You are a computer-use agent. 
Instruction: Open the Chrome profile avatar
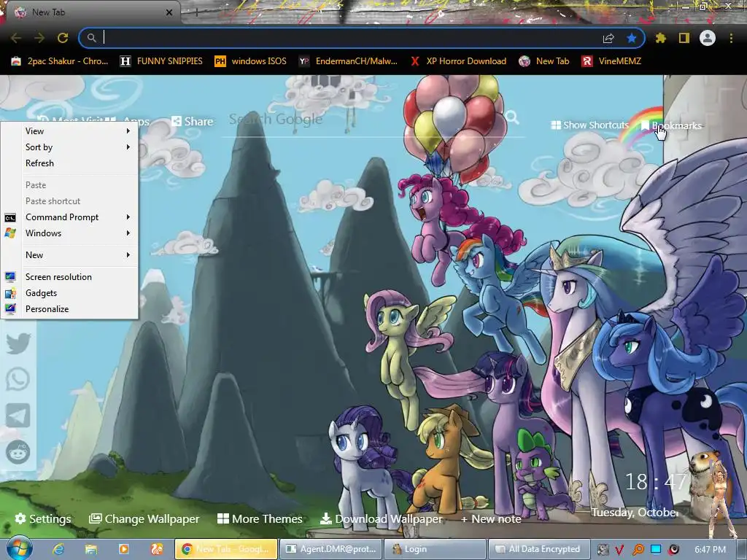click(x=708, y=38)
